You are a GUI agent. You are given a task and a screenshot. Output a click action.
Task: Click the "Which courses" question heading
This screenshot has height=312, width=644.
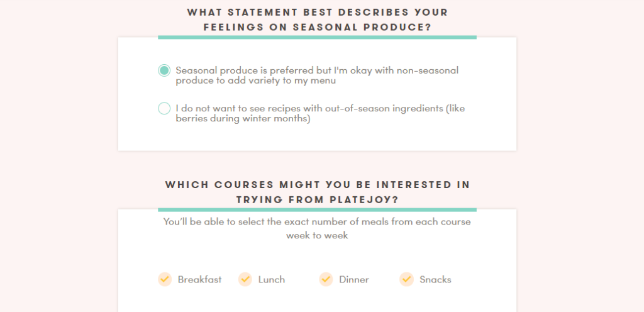click(318, 192)
